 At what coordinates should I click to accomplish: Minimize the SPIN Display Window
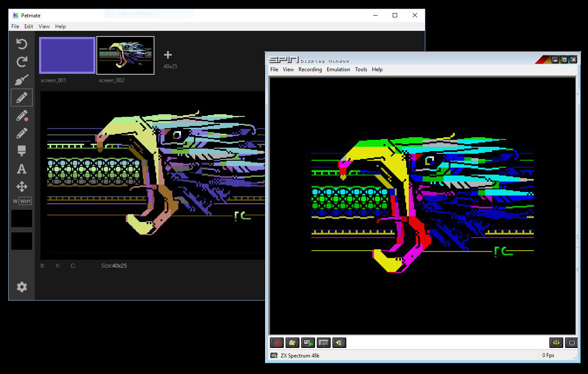(x=555, y=60)
